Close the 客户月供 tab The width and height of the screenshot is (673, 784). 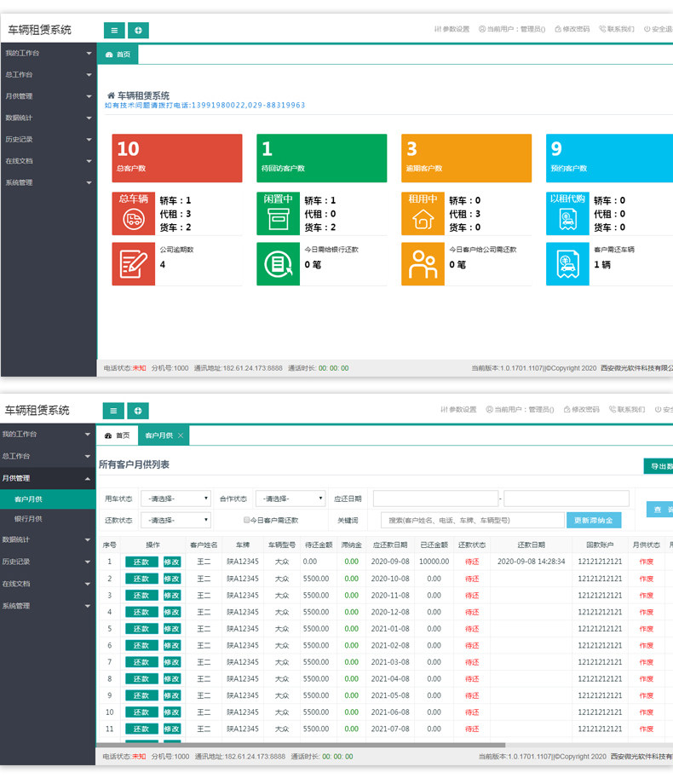coord(181,435)
